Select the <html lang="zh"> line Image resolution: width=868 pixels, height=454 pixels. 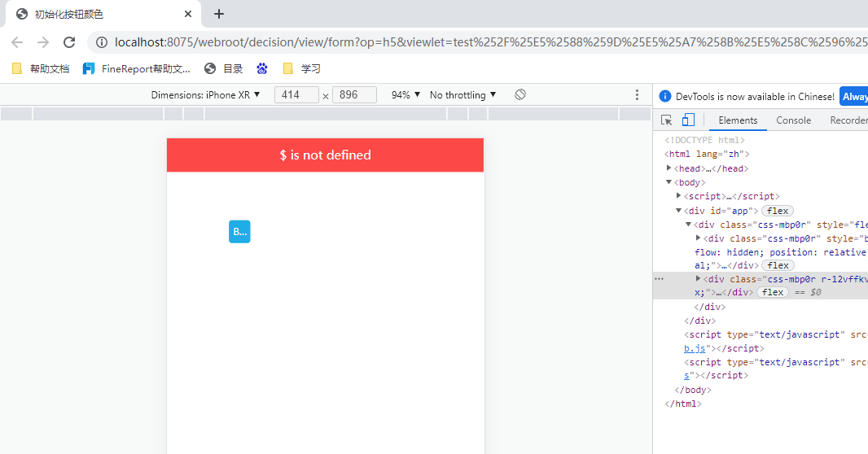pyautogui.click(x=706, y=154)
